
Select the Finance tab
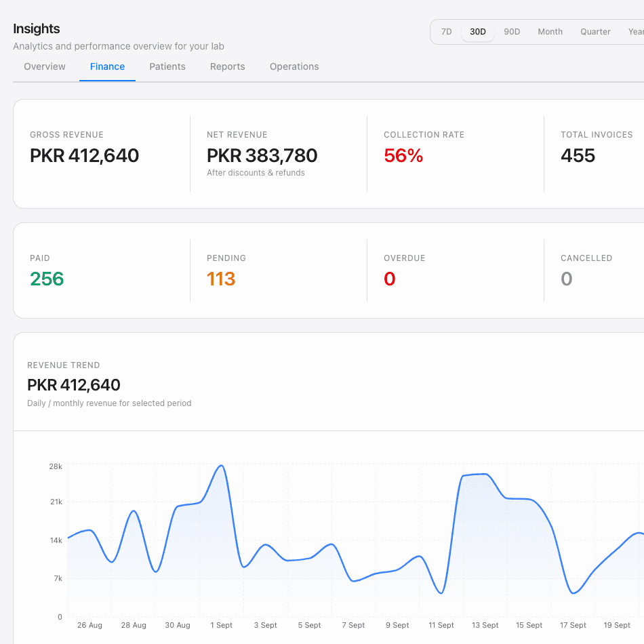click(x=107, y=66)
